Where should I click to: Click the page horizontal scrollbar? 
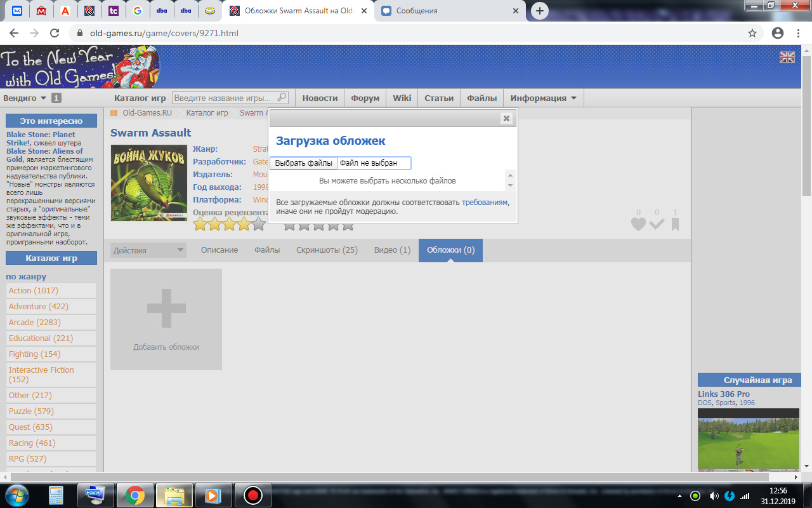point(390,477)
